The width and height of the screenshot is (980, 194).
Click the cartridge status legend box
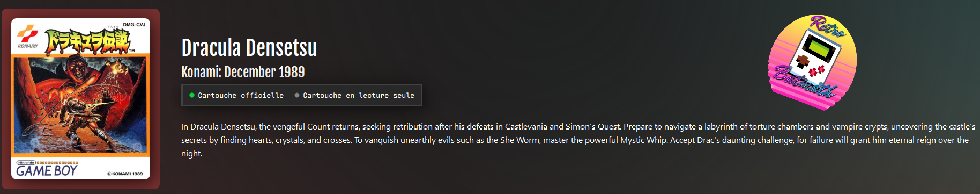click(302, 95)
